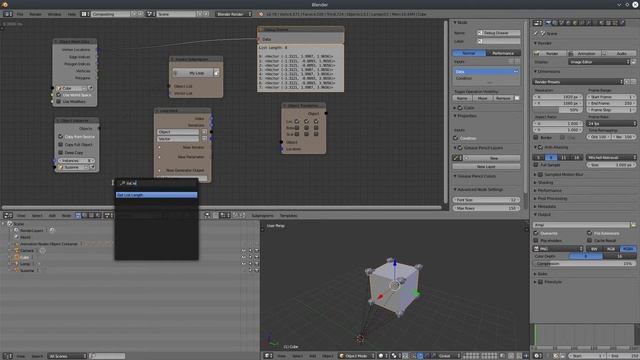Select RGBA color mode in Output
Image resolution: width=640 pixels, height=360 pixels.
628,249
